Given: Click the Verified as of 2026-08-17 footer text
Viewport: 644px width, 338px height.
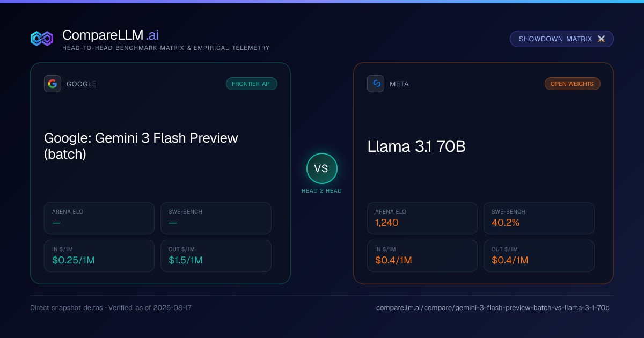Looking at the screenshot, I should 151,308.
